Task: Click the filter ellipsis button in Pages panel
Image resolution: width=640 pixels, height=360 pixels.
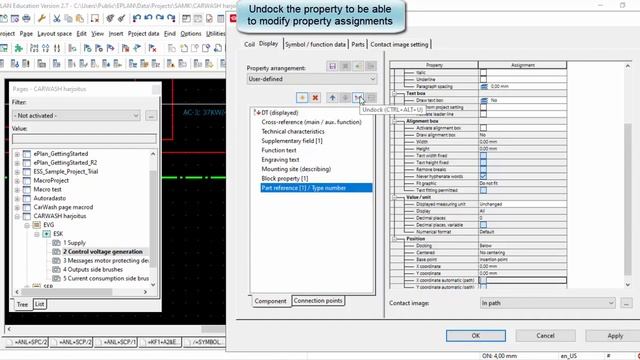Action: (151, 116)
